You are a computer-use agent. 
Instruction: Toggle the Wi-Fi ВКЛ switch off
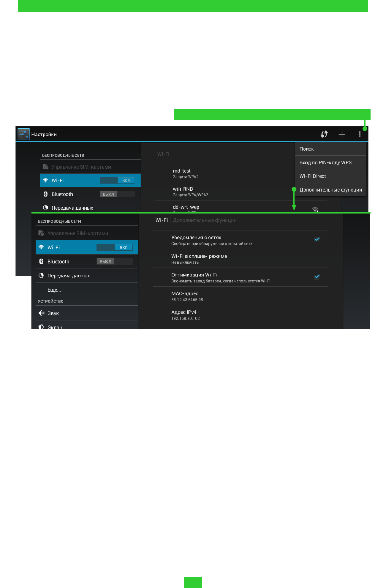click(114, 247)
